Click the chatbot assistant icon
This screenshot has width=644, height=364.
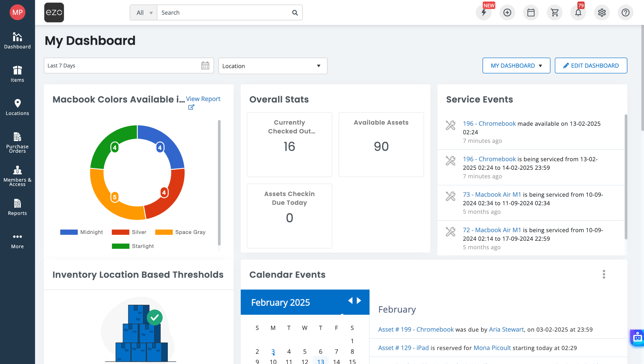(x=637, y=338)
